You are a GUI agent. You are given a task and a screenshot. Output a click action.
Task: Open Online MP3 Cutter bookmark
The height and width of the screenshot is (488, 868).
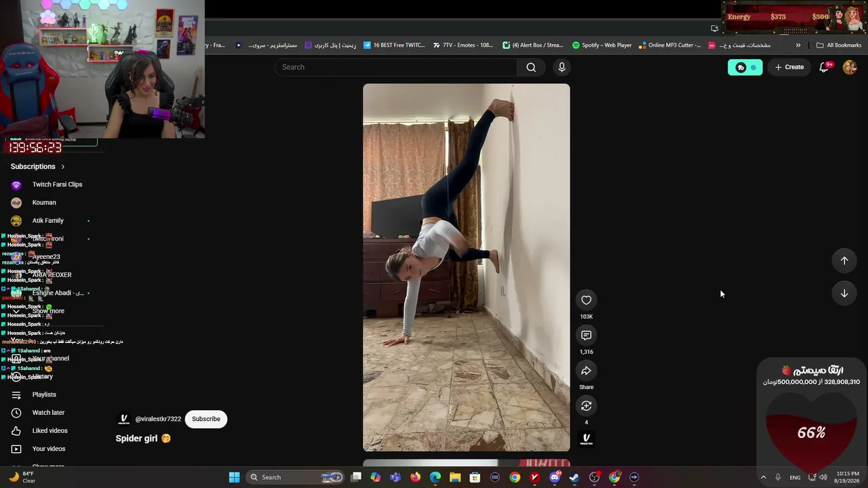pyautogui.click(x=669, y=45)
